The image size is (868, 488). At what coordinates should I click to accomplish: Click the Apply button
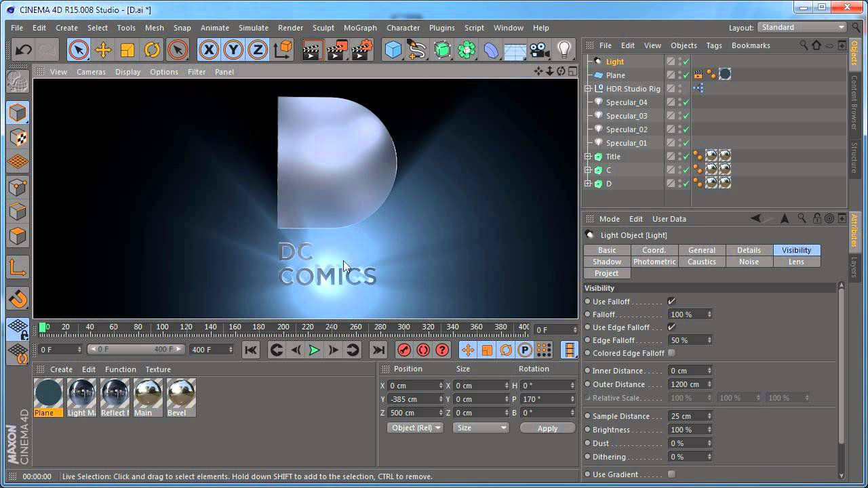(547, 428)
